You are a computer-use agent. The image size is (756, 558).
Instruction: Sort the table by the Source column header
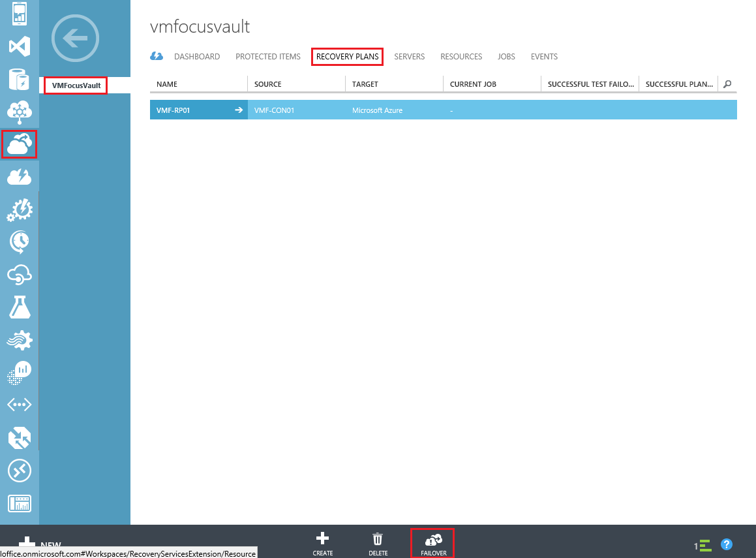[268, 84]
